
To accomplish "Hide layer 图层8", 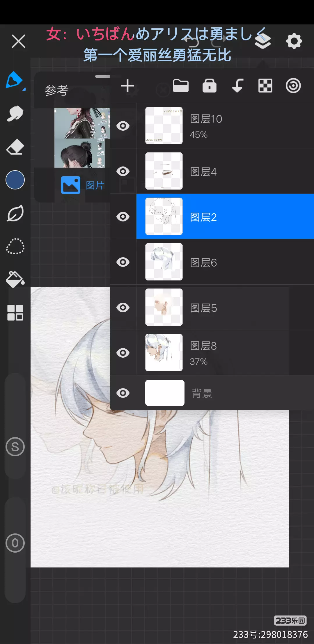I will [123, 353].
